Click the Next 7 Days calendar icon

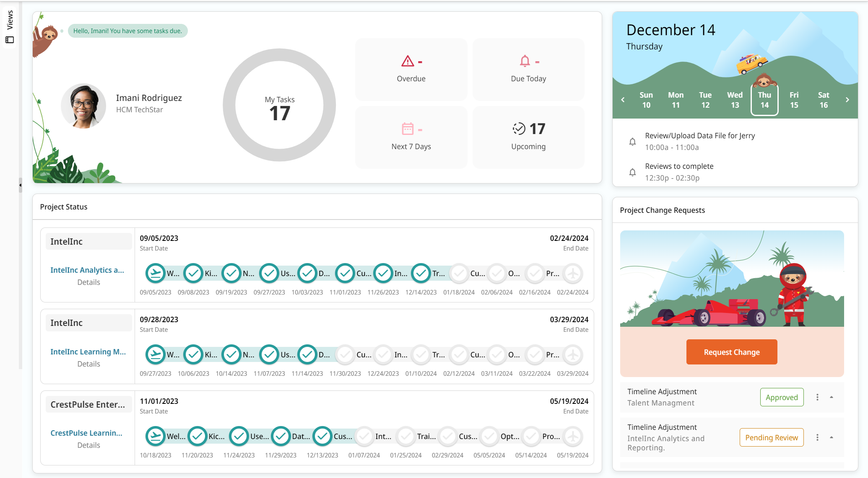click(407, 129)
